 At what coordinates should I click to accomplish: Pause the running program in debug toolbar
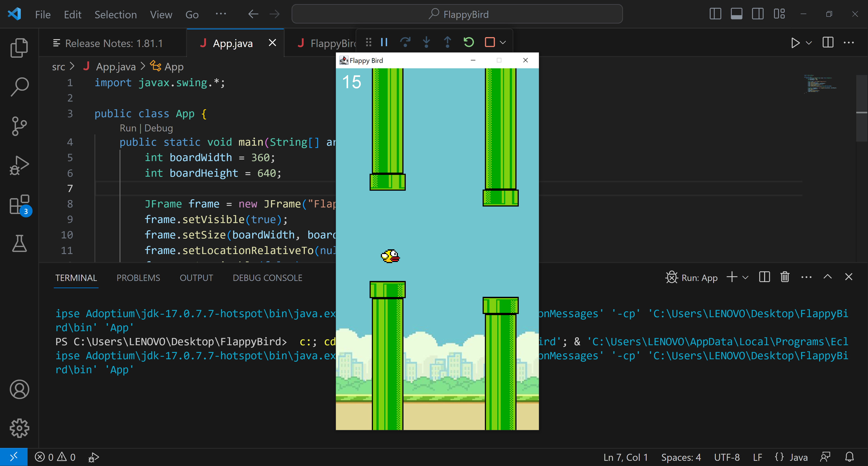[384, 42]
